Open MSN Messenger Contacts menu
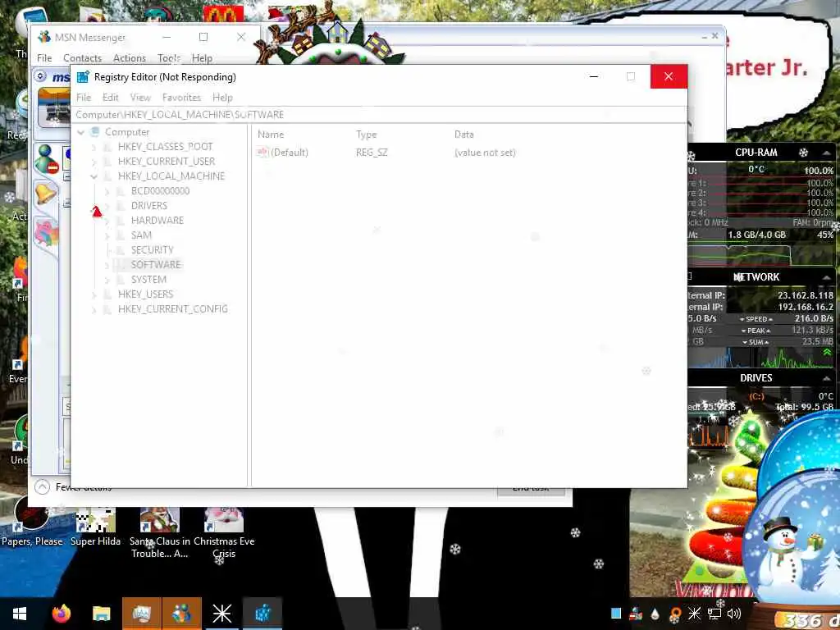Image resolution: width=840 pixels, height=630 pixels. (83, 58)
